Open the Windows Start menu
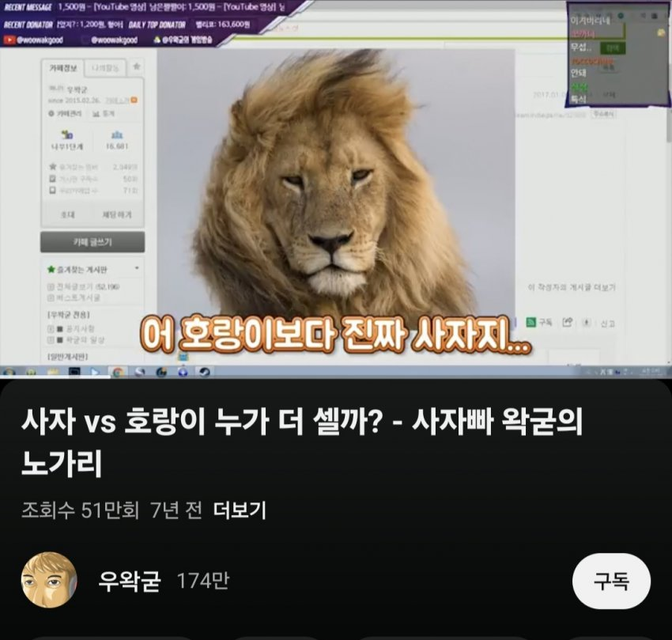Screen dimensions: 672x640 9,372
